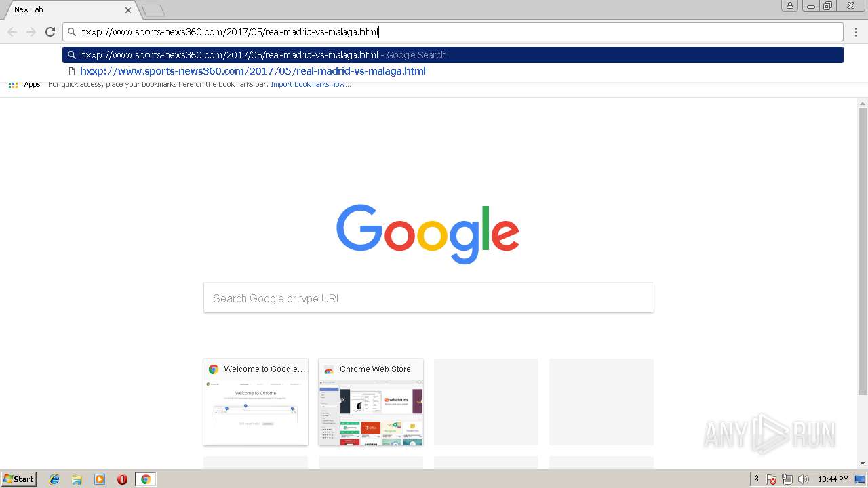Select the Google Search suggestion row

click(x=453, y=55)
